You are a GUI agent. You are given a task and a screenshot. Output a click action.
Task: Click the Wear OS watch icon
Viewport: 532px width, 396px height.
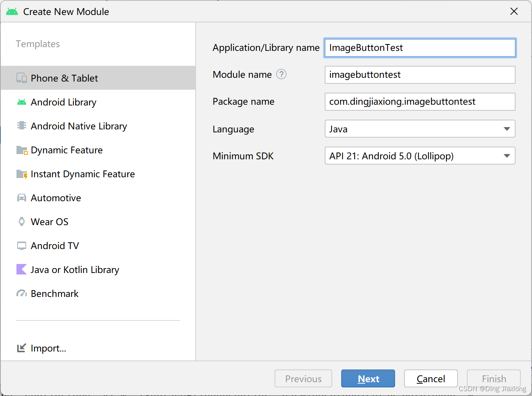click(x=22, y=221)
